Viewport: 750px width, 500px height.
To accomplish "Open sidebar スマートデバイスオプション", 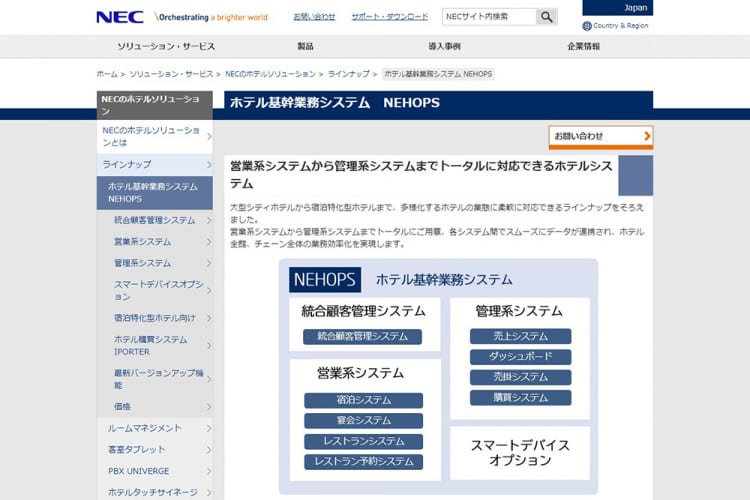I will pyautogui.click(x=154, y=290).
